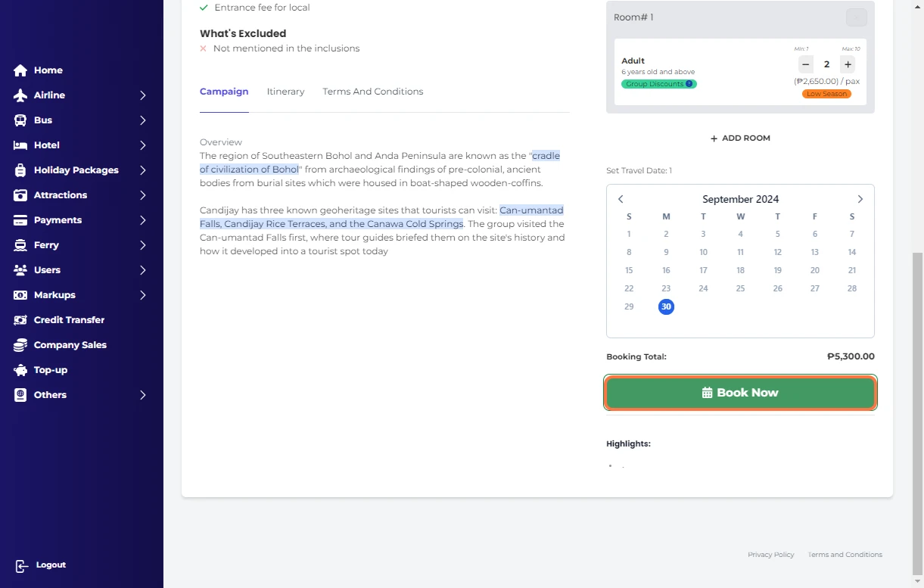This screenshot has height=588, width=924.
Task: Click the Airline plane icon
Action: tap(20, 95)
